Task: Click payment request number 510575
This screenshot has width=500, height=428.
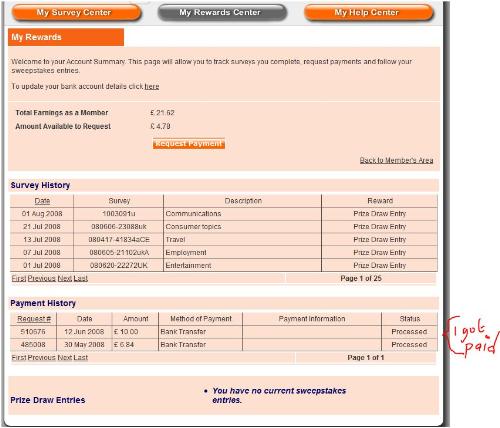Action: tap(33, 332)
